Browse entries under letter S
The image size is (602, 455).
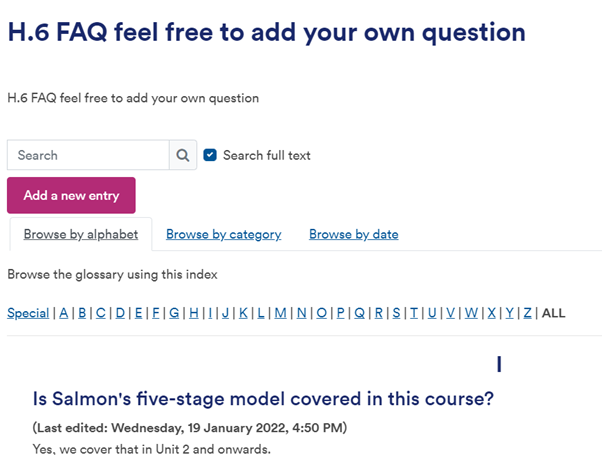396,313
